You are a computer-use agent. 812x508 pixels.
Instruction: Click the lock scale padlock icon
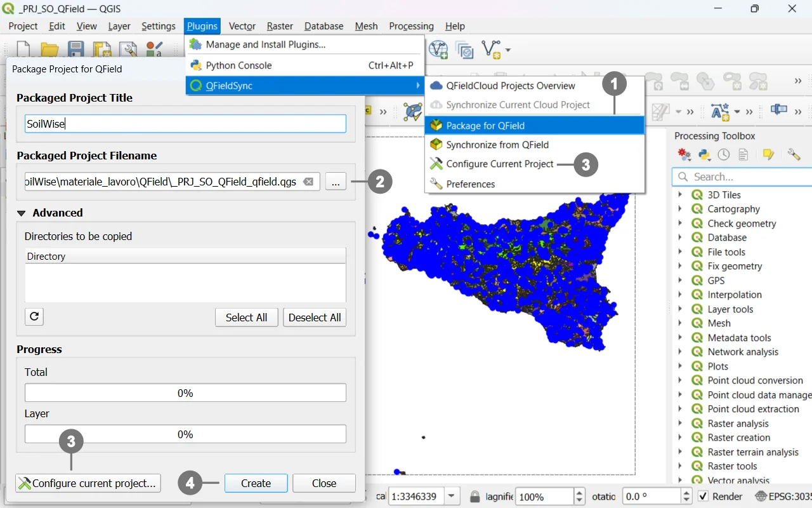[475, 496]
